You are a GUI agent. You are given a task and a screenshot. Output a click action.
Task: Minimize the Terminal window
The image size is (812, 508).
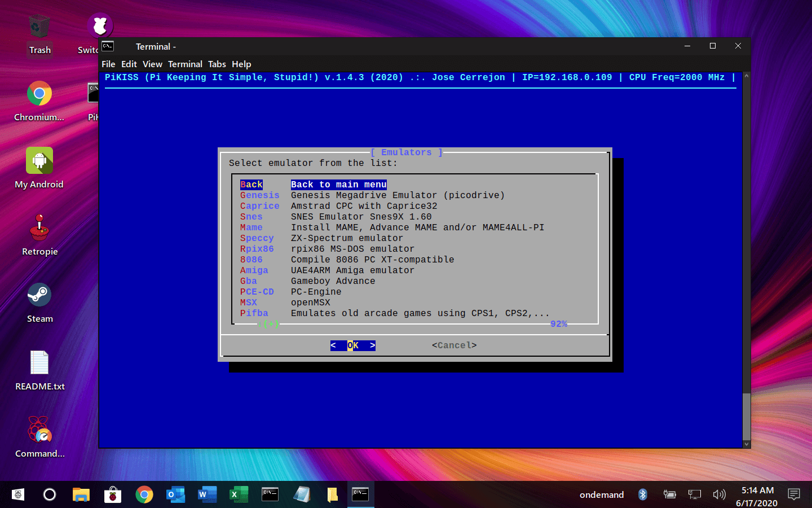pos(687,46)
